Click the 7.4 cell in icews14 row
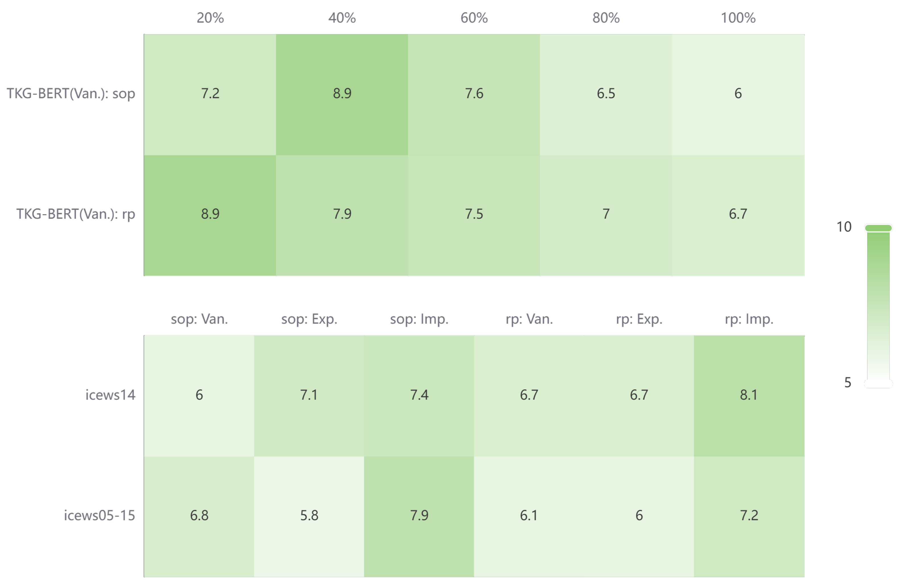The image size is (903, 588). pyautogui.click(x=419, y=396)
